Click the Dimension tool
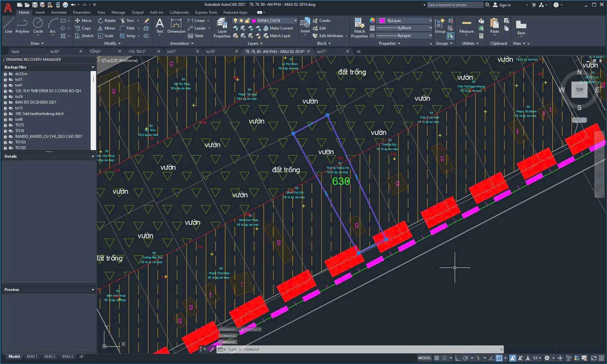 (x=176, y=26)
